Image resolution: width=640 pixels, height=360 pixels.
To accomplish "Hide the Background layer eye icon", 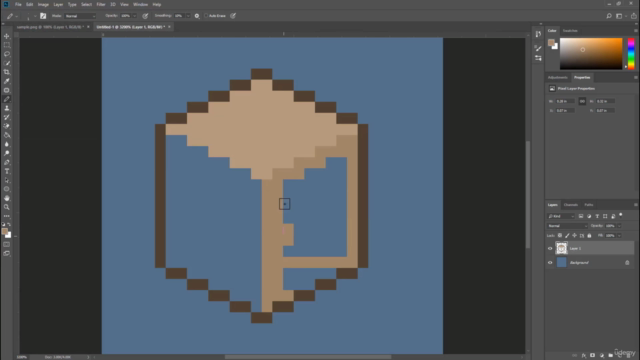I will pos(550,262).
